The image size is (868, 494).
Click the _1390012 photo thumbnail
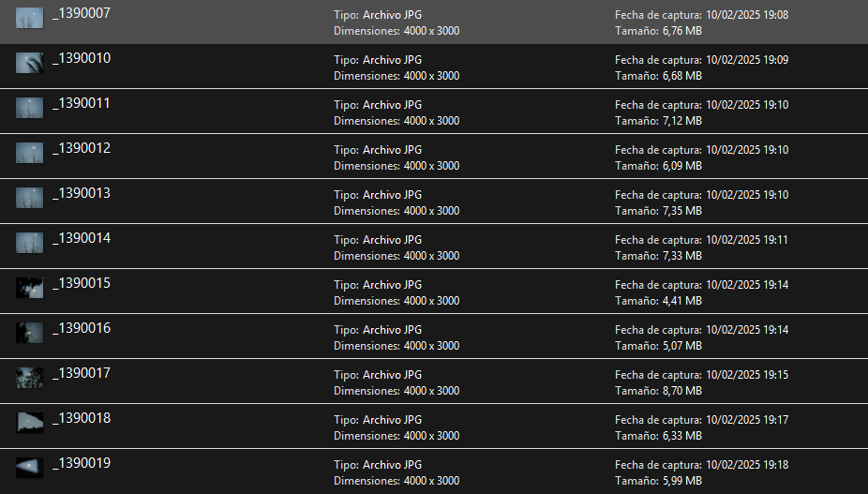[29, 153]
